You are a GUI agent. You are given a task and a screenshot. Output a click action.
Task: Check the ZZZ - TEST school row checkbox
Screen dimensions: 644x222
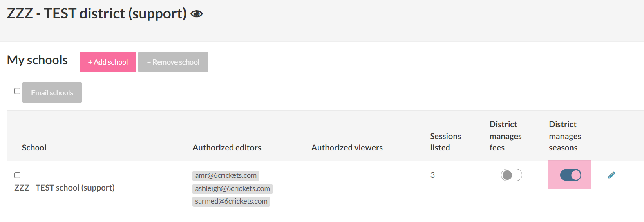click(x=17, y=175)
